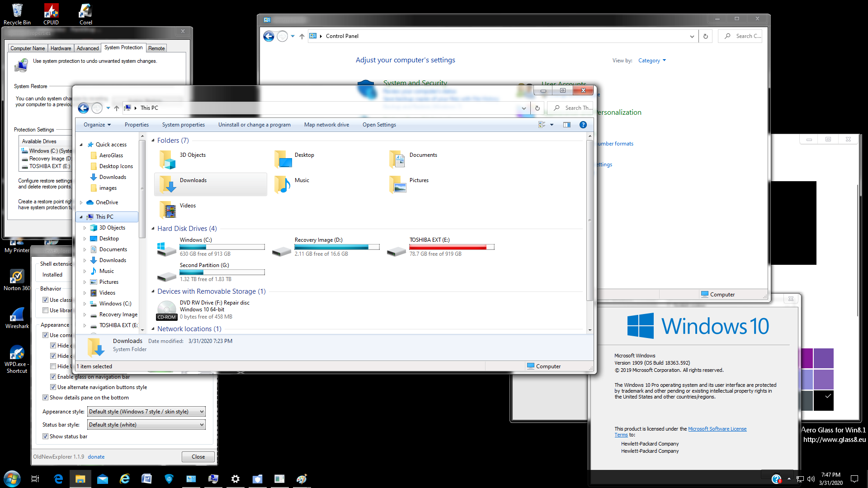Screen dimensions: 868x488
Task: Toggle Show status bar checkbox
Action: click(45, 436)
